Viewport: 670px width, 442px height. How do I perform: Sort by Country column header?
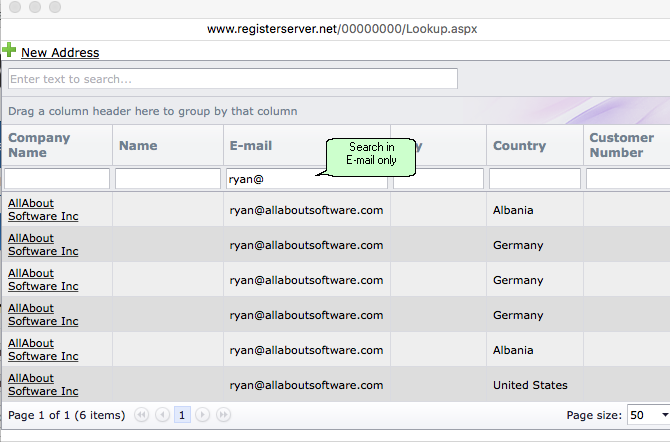click(519, 146)
